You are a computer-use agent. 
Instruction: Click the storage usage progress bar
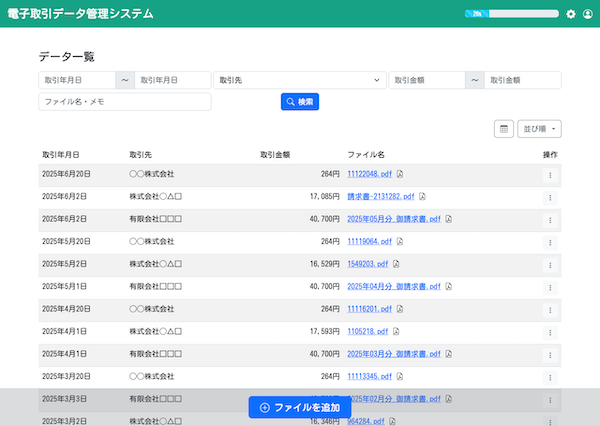click(512, 14)
